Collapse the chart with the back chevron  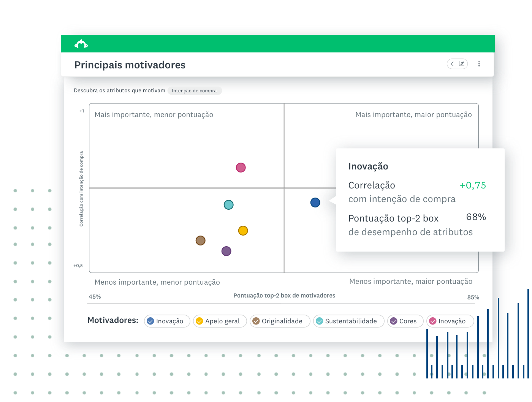[x=452, y=64]
